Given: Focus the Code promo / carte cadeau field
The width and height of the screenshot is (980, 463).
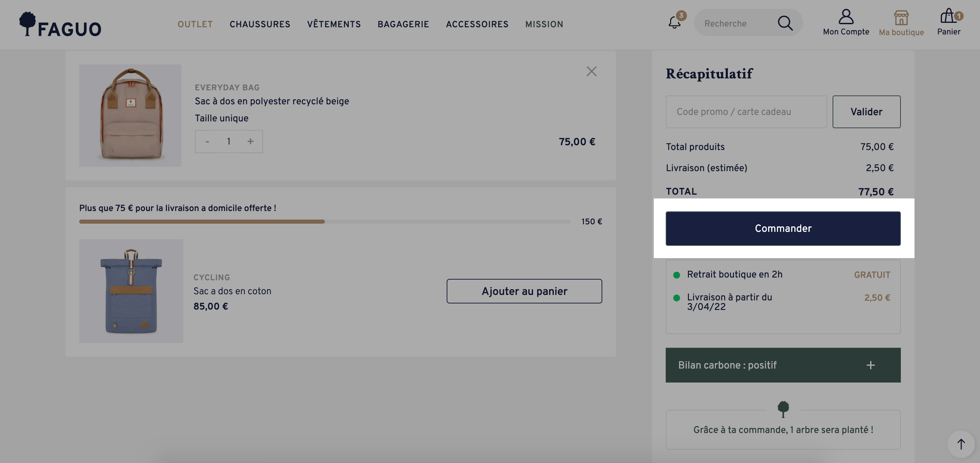Looking at the screenshot, I should click(746, 112).
